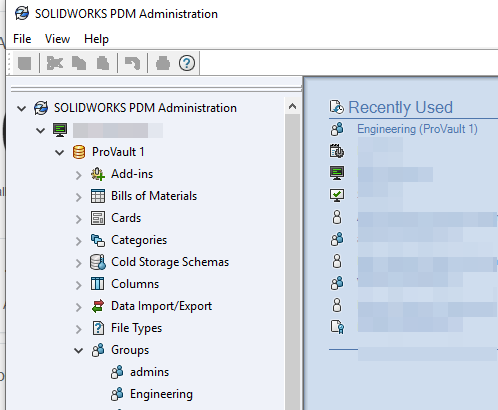This screenshot has height=410, width=498.
Task: Expand the Categories node
Action: (79, 241)
